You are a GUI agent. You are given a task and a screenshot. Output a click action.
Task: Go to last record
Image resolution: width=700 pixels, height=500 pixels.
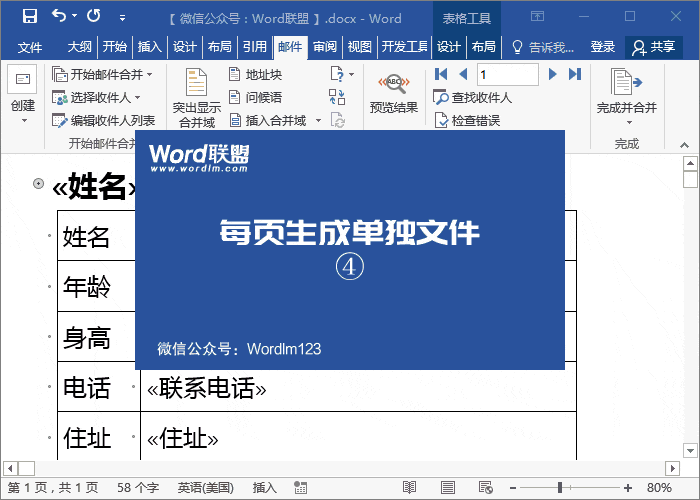575,74
